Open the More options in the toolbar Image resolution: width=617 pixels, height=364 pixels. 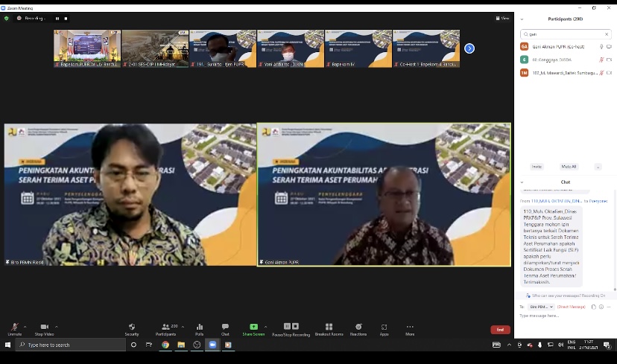pos(410,329)
